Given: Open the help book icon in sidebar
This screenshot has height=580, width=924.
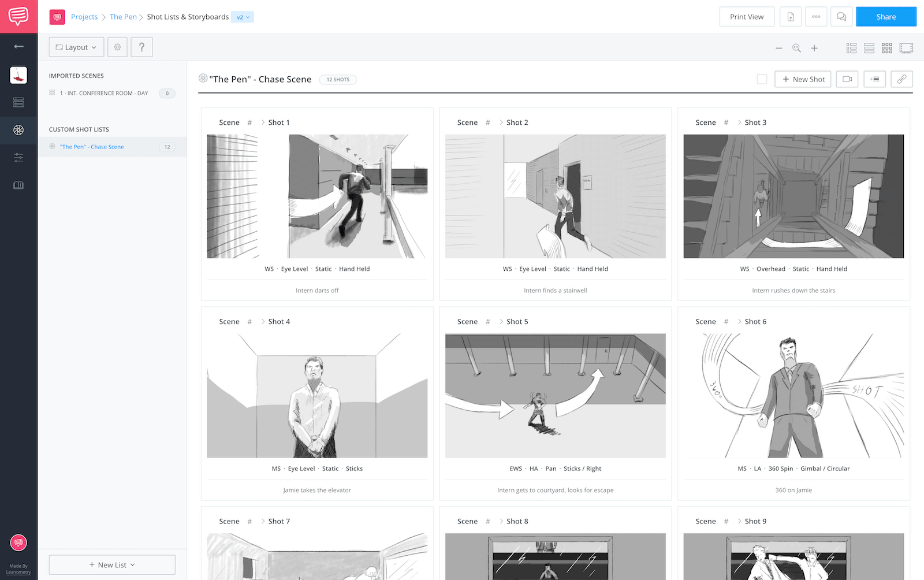Looking at the screenshot, I should click(x=19, y=185).
